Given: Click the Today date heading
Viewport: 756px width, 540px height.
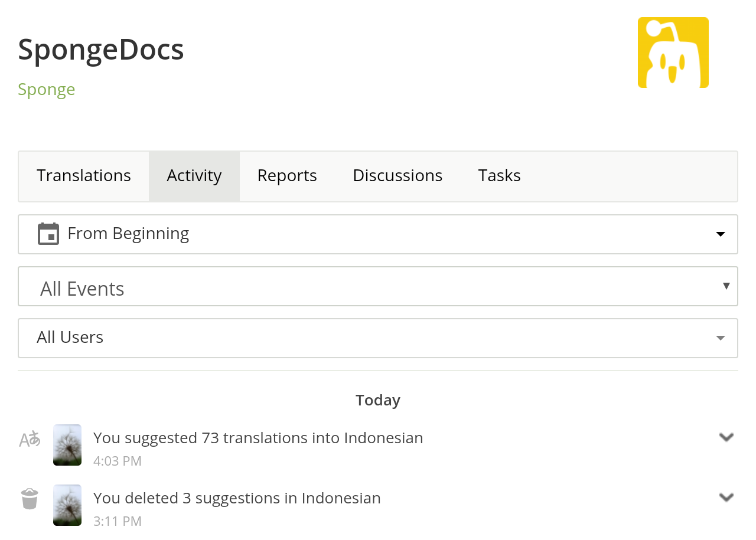Looking at the screenshot, I should click(x=378, y=400).
